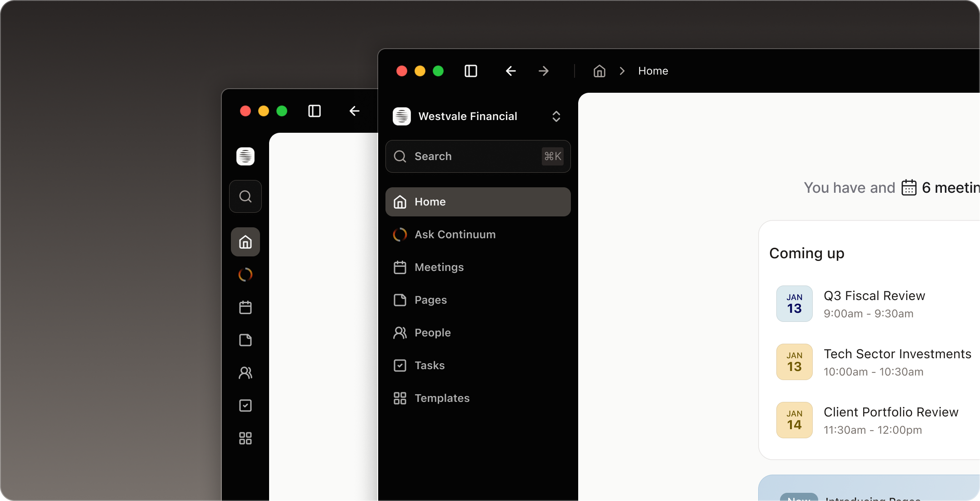Go forward in the front window
The image size is (980, 501).
544,71
